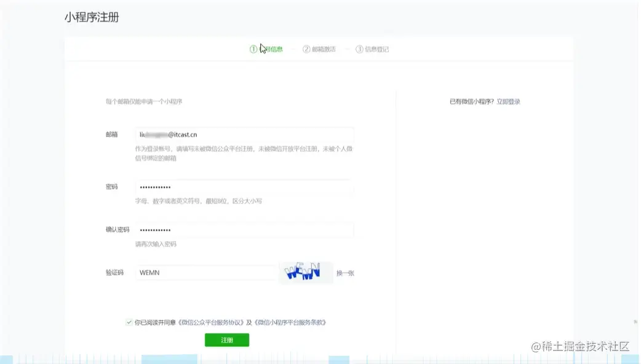Click the green 注册 button
Viewport: 641px width, 364px height.
227,340
